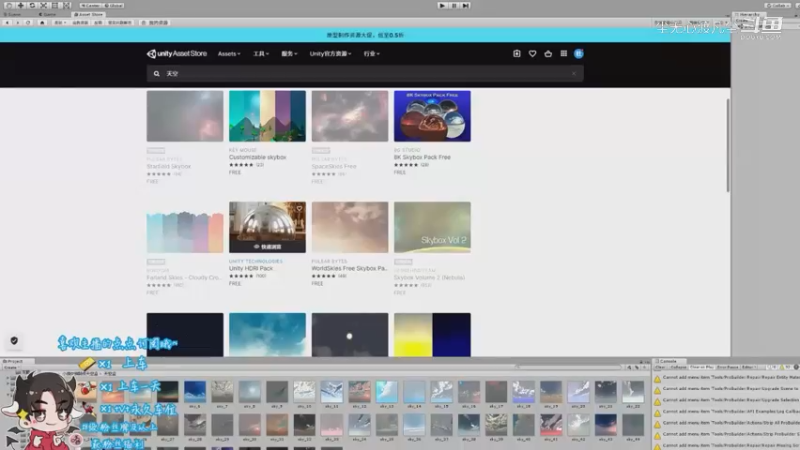Open the Collab dropdown
The width and height of the screenshot is (800, 450).
click(777, 6)
